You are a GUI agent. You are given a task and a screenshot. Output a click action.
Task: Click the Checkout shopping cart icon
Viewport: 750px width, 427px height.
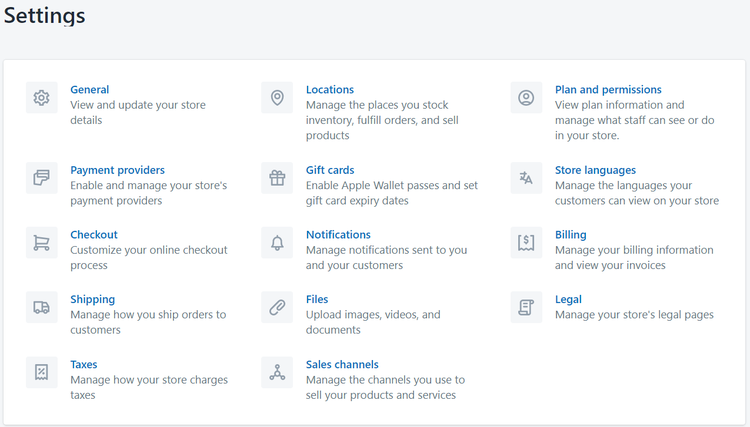(41, 243)
